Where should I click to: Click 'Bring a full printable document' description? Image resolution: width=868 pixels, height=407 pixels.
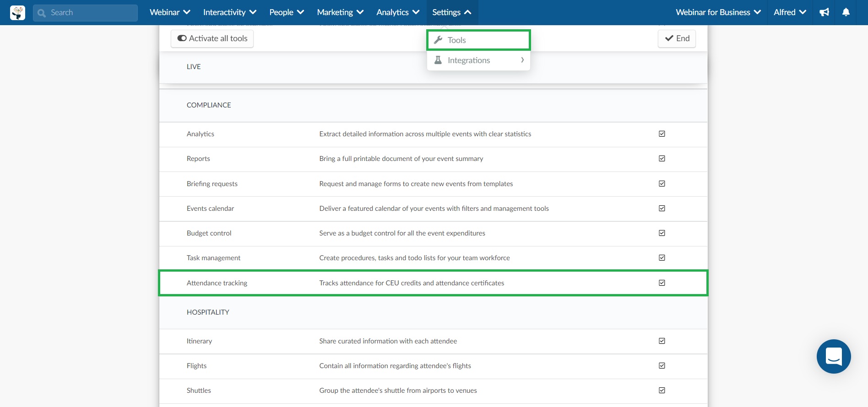[x=401, y=159]
